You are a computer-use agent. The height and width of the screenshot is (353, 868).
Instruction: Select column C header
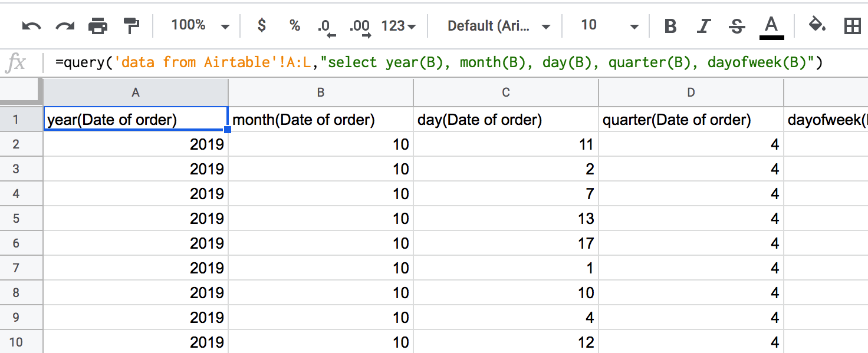coord(506,92)
